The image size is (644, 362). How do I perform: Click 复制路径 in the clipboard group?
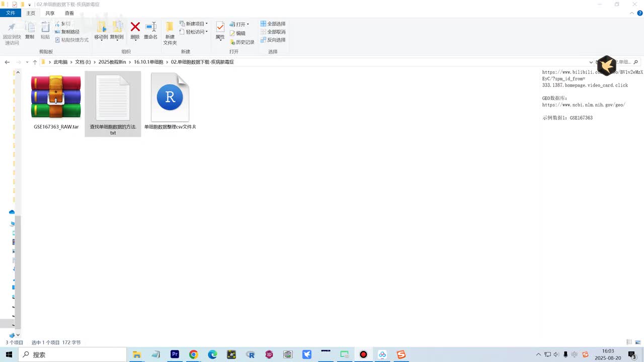pos(67,32)
